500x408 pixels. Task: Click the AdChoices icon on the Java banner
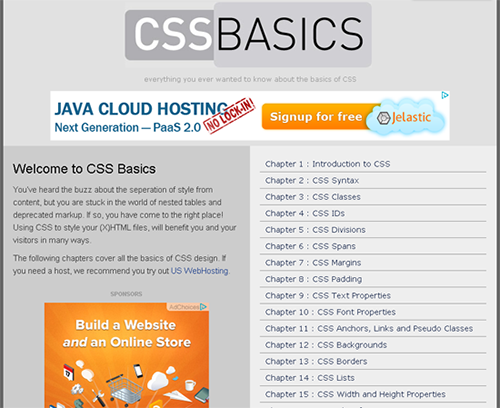445,95
